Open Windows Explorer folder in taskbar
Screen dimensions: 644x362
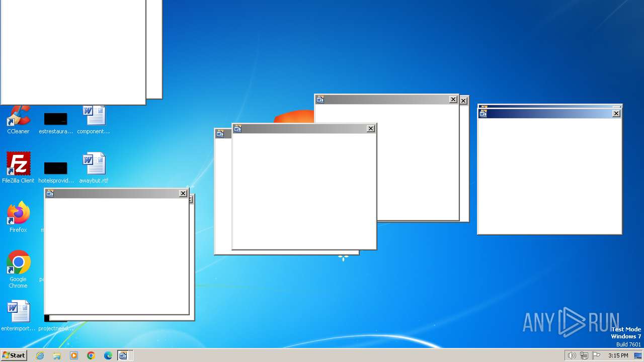[57, 355]
